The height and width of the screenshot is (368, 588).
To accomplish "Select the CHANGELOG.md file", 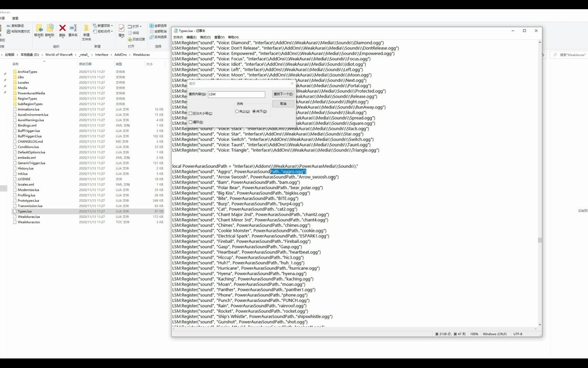I will coord(30,141).
